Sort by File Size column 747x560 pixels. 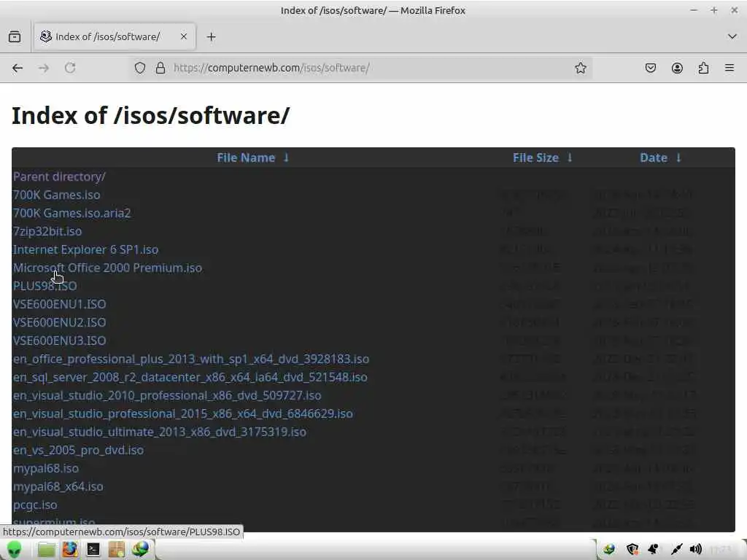pos(535,157)
